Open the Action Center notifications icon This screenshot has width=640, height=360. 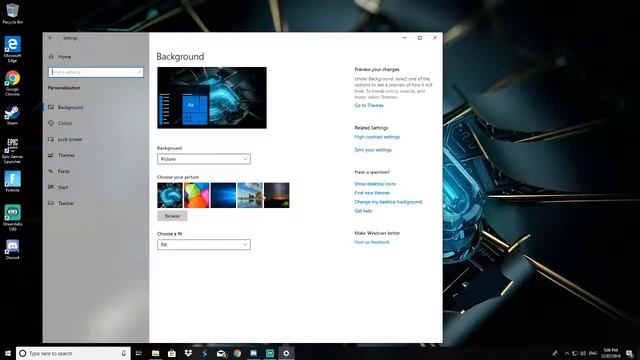pos(630,353)
